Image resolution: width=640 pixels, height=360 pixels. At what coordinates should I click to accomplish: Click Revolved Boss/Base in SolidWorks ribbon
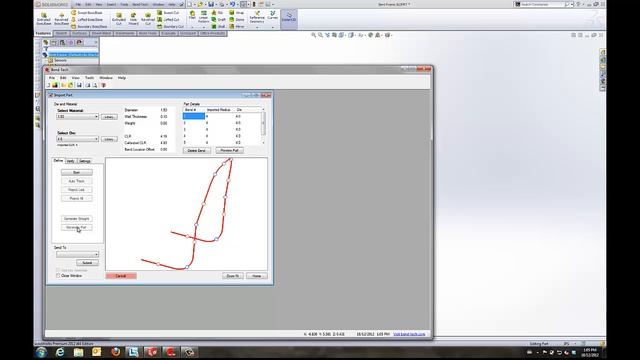[61, 19]
